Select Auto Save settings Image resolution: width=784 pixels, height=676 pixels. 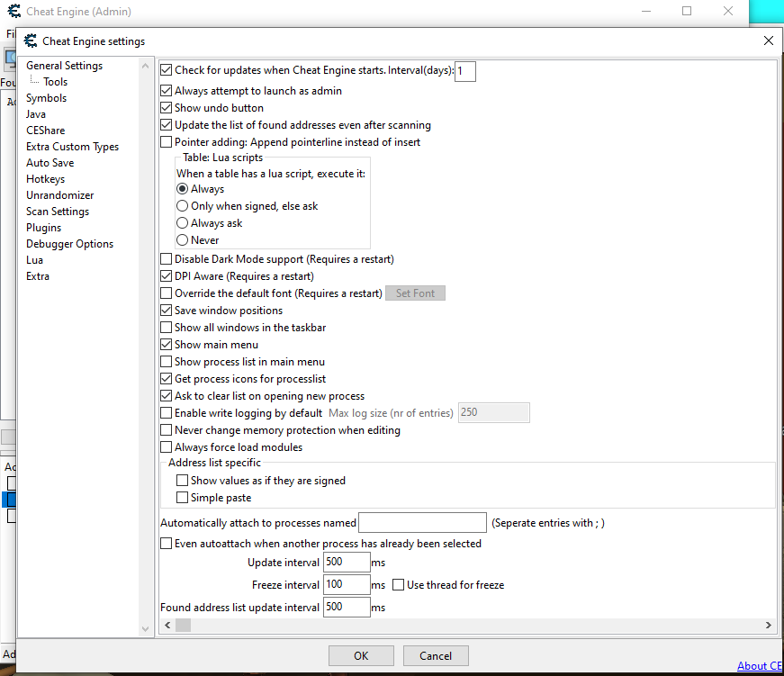(x=50, y=163)
